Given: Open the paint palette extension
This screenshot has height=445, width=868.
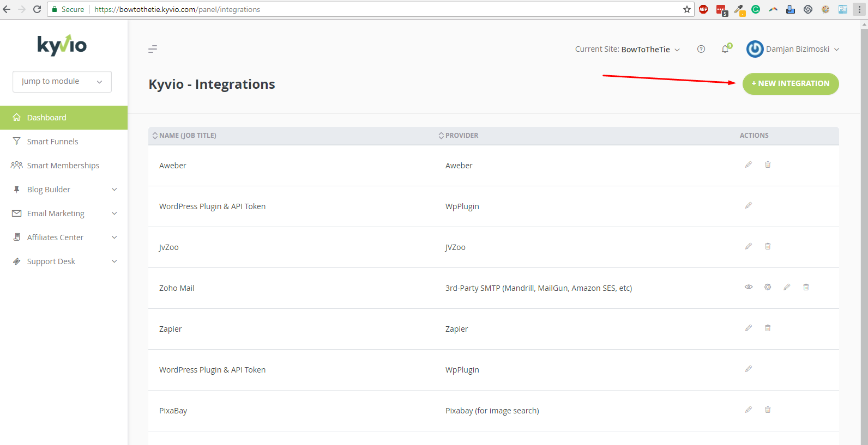Looking at the screenshot, I should [x=825, y=9].
